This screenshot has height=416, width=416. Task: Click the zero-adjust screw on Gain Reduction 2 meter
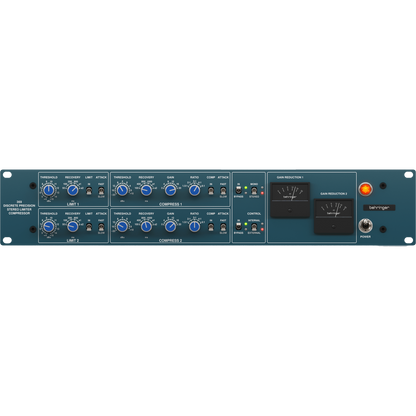pos(333,226)
